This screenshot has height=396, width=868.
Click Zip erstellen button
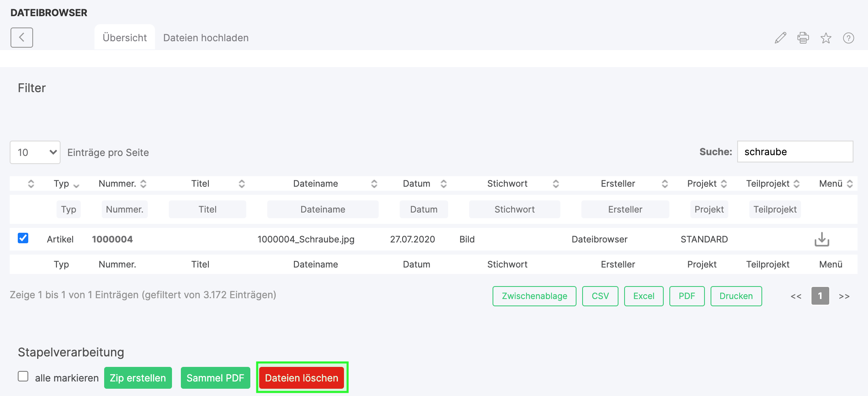138,378
